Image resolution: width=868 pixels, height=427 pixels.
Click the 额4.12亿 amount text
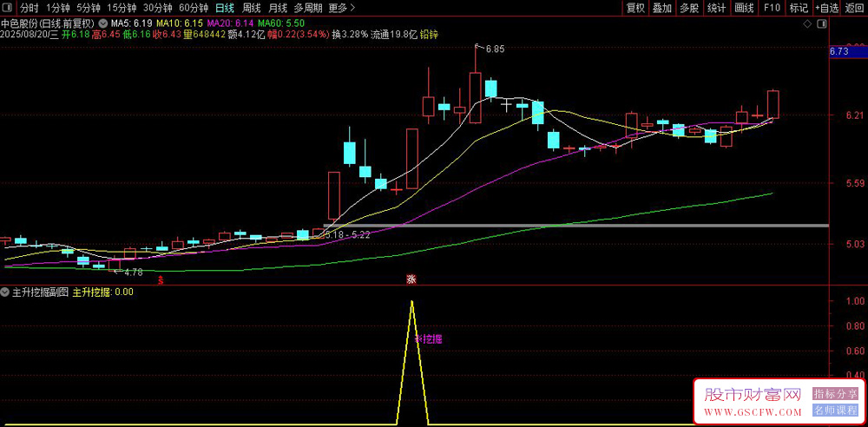(247, 35)
